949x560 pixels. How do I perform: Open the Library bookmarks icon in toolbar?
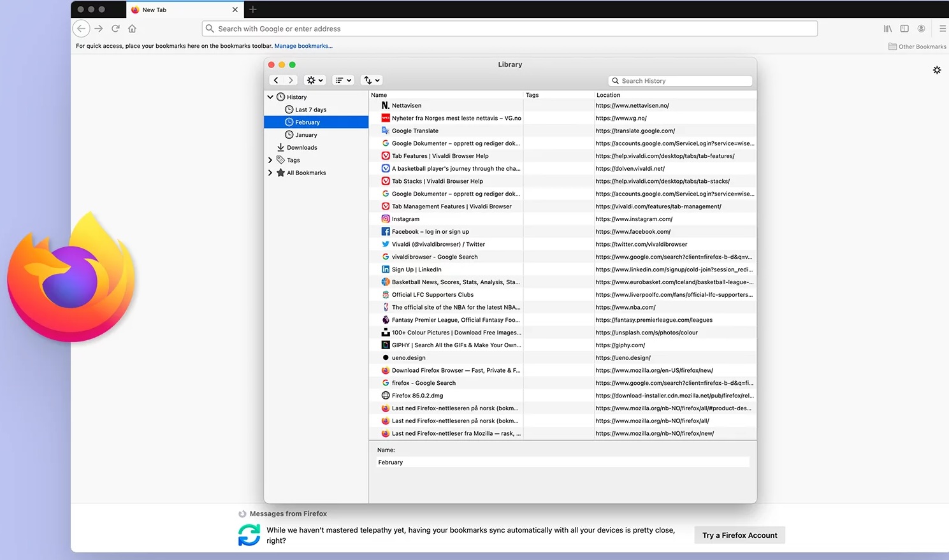coord(887,29)
